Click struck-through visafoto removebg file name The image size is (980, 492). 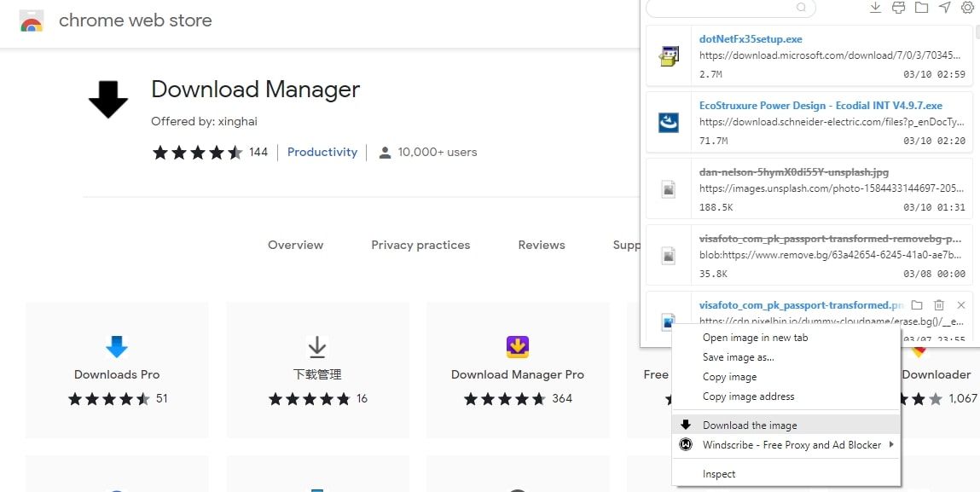pos(831,239)
